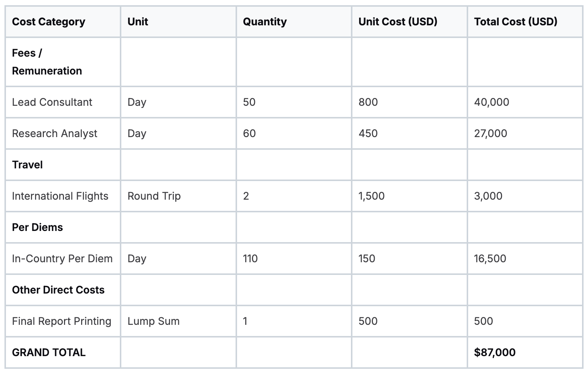This screenshot has height=374, width=588.
Task: Select the Unit Cost (USD) header
Action: (x=398, y=22)
